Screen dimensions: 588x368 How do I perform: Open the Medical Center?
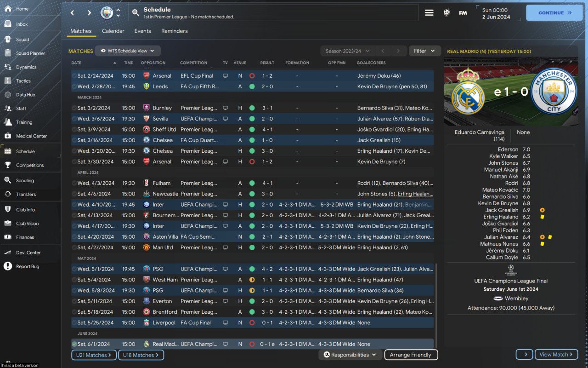(x=30, y=136)
